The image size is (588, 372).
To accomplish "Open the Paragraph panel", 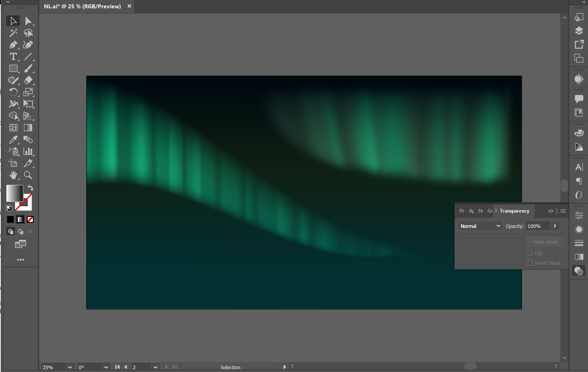I will tap(579, 181).
